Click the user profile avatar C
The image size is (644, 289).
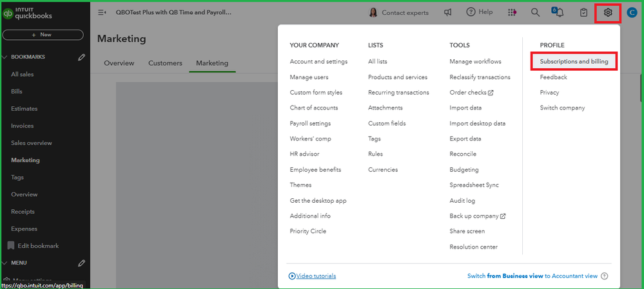[x=631, y=12]
